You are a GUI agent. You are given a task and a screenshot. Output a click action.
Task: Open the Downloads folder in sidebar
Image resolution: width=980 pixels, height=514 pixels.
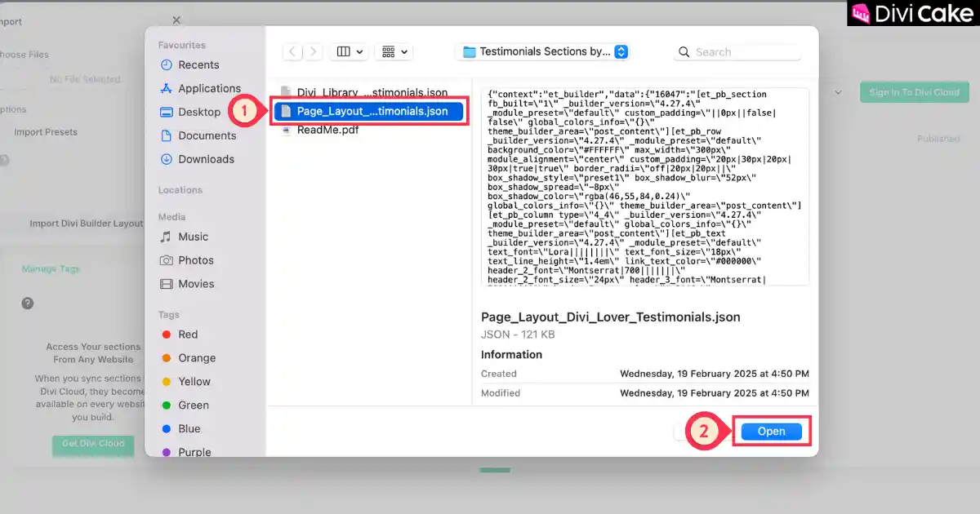[x=206, y=159]
